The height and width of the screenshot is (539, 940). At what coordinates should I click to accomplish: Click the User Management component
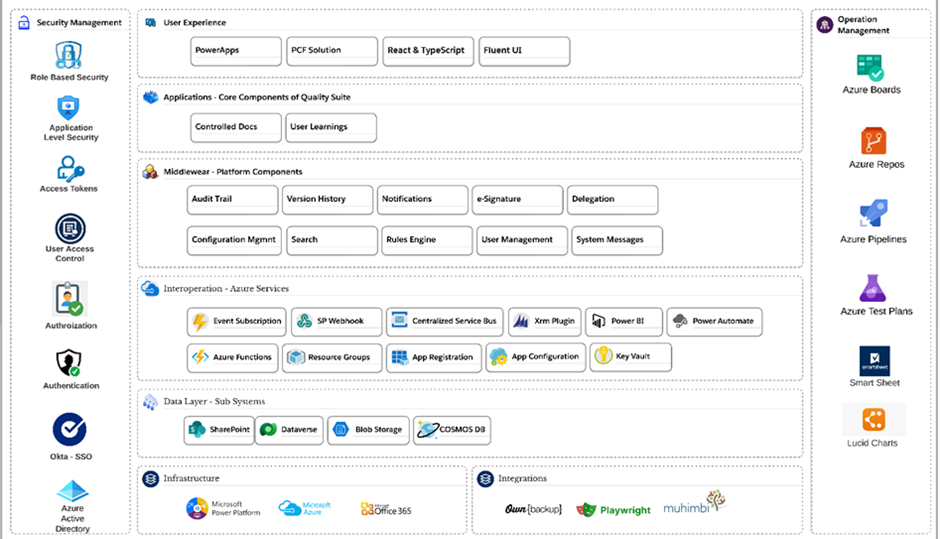522,240
